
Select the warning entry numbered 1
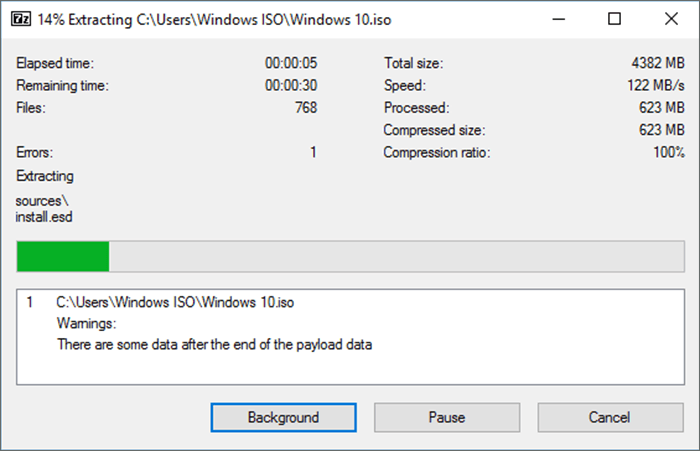(30, 302)
